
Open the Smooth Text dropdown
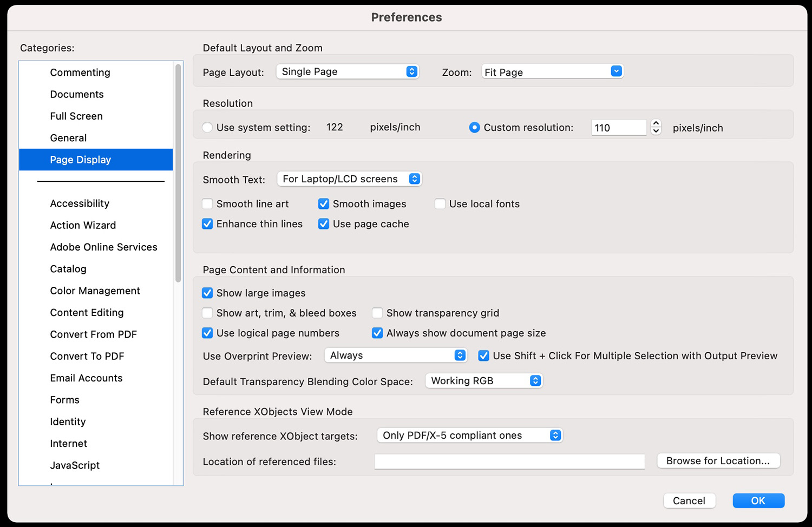point(349,179)
